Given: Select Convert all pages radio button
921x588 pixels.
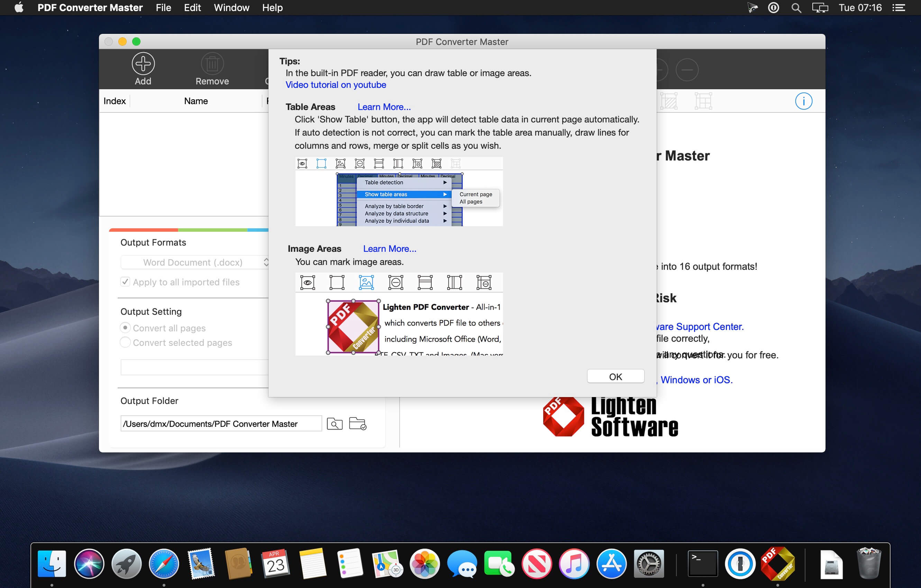Looking at the screenshot, I should coord(125,328).
